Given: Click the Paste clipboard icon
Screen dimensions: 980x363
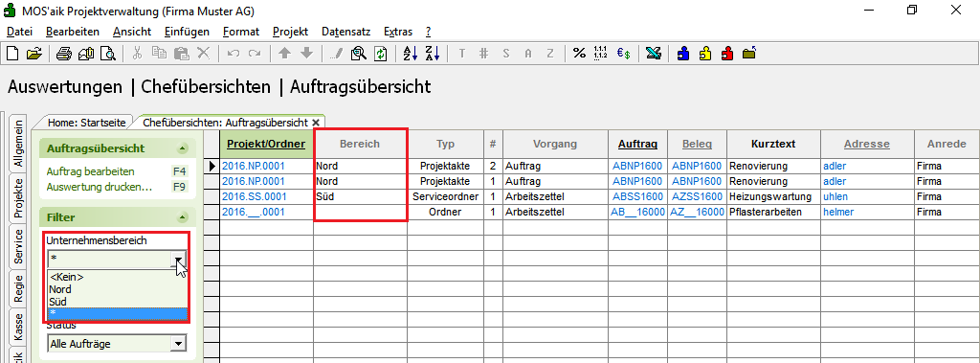Looking at the screenshot, I should coord(181,54).
